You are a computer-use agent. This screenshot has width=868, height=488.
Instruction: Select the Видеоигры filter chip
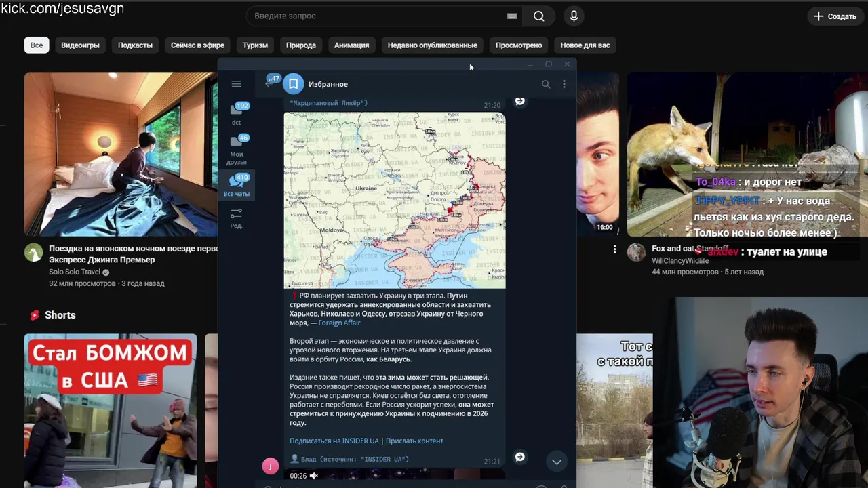(x=80, y=45)
